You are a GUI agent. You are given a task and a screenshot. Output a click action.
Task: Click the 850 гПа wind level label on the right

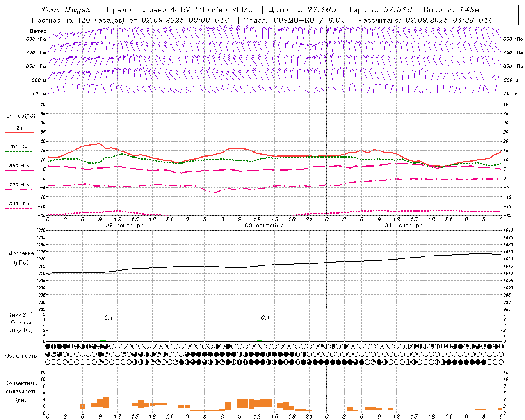pos(513,66)
